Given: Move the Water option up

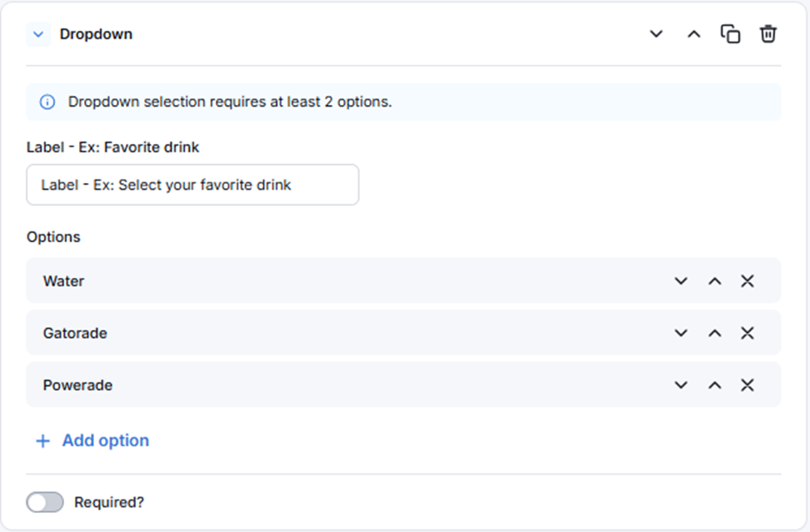Looking at the screenshot, I should (714, 281).
